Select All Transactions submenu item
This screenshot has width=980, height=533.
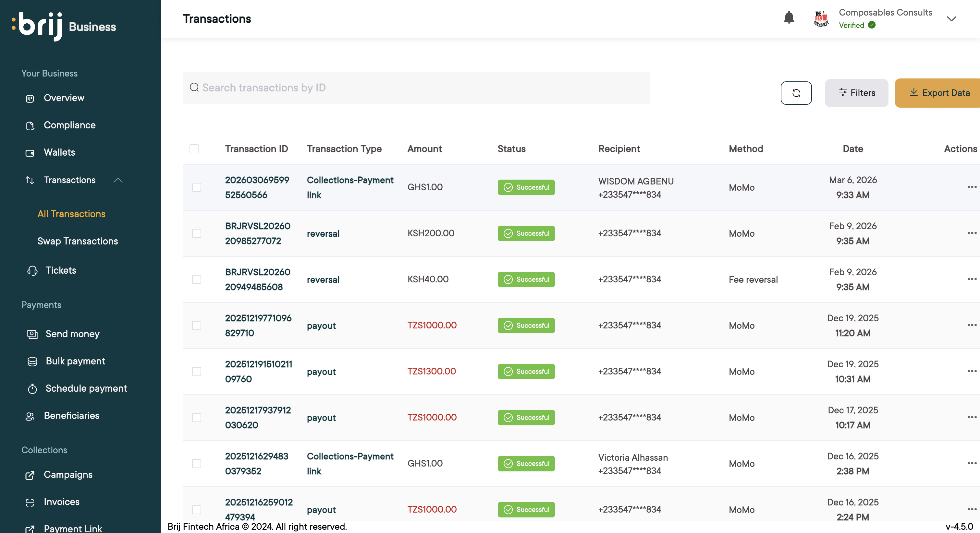(x=71, y=214)
